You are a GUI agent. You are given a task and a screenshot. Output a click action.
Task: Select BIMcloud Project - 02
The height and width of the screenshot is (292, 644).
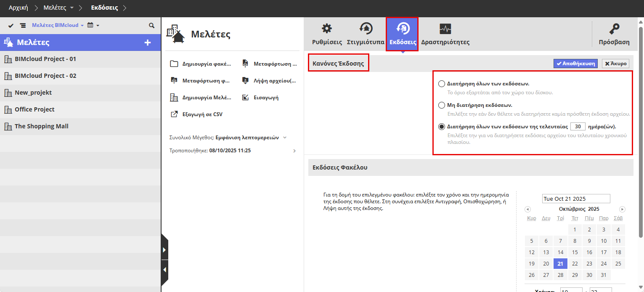point(80,76)
